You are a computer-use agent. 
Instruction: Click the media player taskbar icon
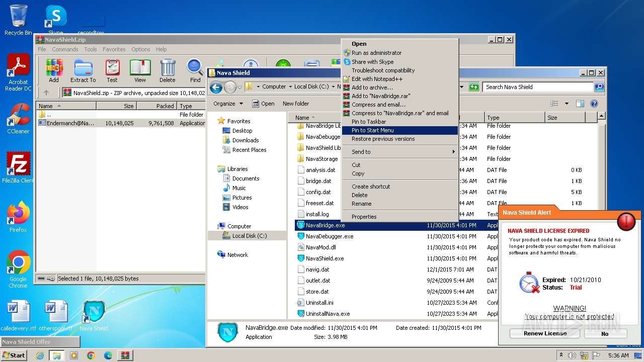point(74,355)
